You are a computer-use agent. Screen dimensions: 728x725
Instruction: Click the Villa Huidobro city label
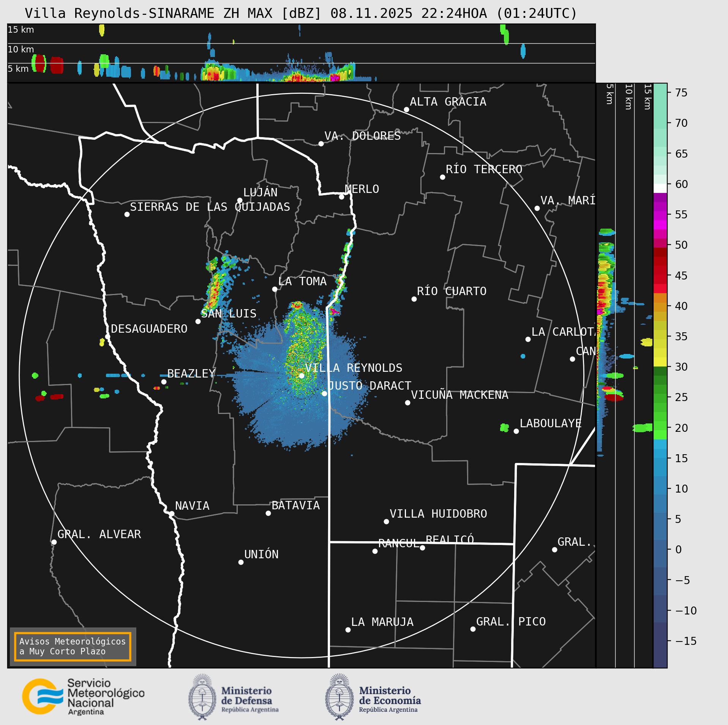coord(438,514)
